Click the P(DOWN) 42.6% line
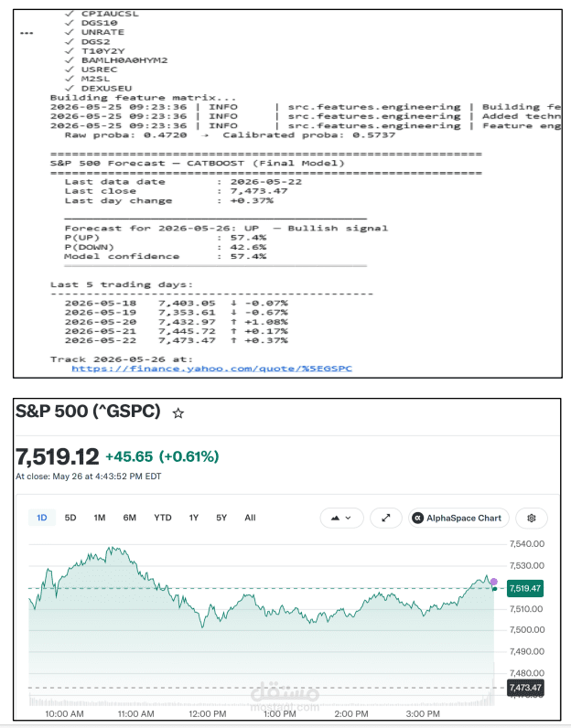Image resolution: width=571 pixels, height=728 pixels. click(166, 247)
